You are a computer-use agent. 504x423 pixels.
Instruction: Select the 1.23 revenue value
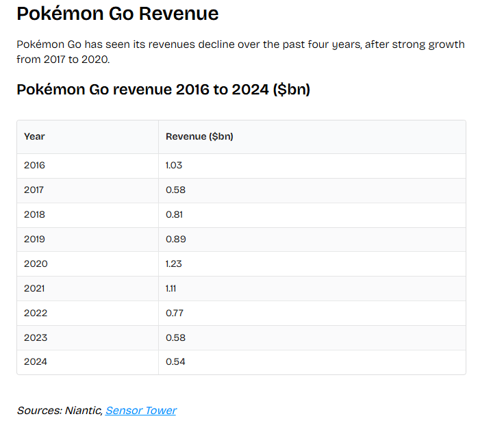coord(174,264)
